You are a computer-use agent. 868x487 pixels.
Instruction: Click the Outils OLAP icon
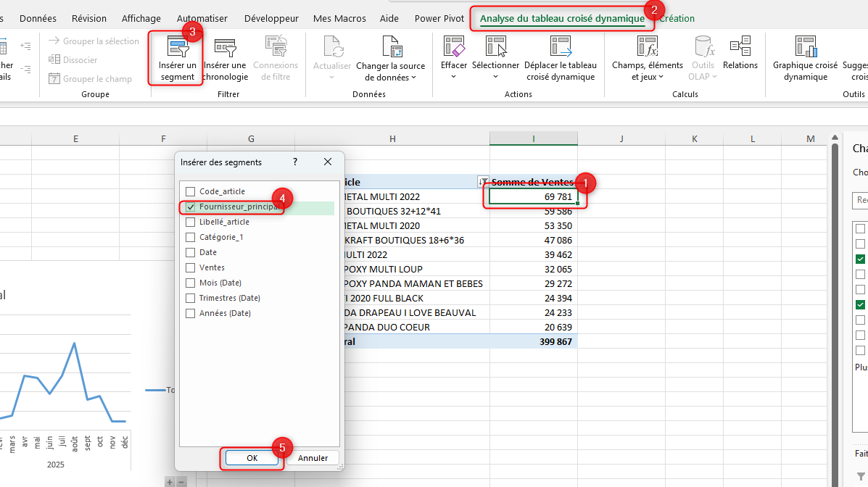coord(703,46)
